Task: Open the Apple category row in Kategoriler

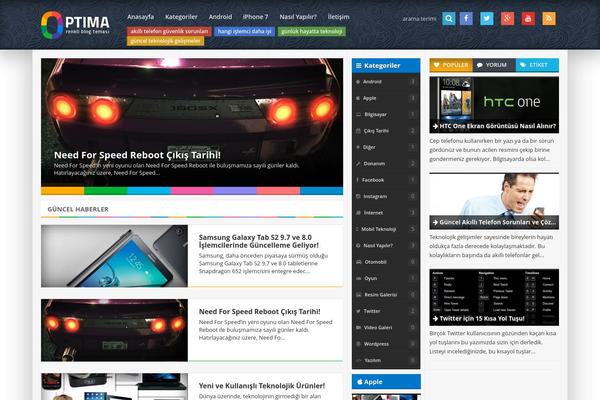Action: coord(386,98)
